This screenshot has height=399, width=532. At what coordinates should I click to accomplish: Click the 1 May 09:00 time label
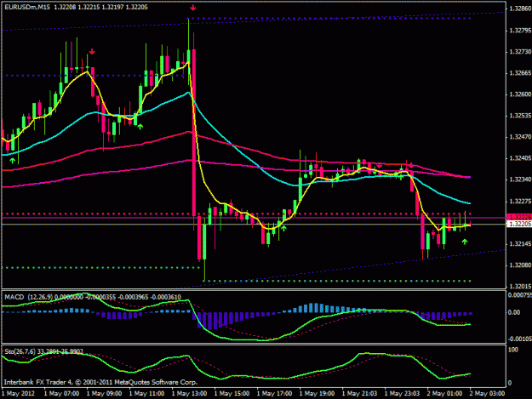coord(104,394)
